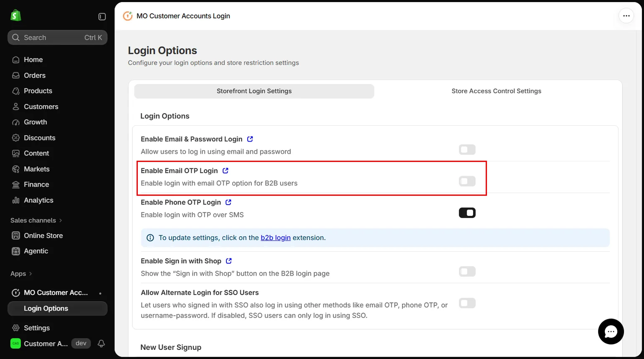Open the Customer A... store switcher

(39, 344)
